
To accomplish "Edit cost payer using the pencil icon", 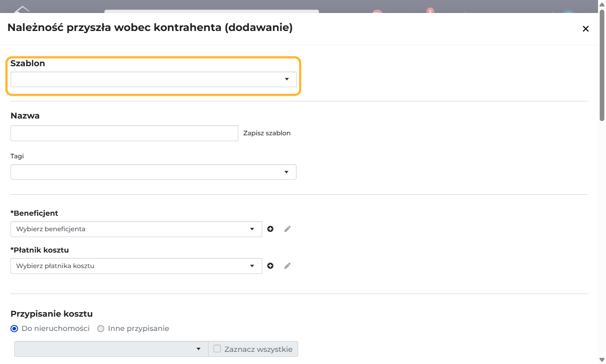I will tap(287, 266).
